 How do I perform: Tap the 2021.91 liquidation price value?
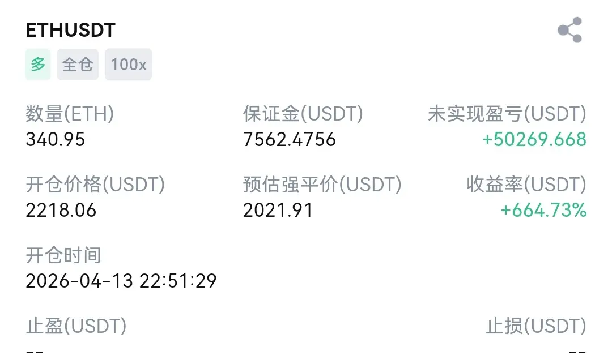click(278, 211)
